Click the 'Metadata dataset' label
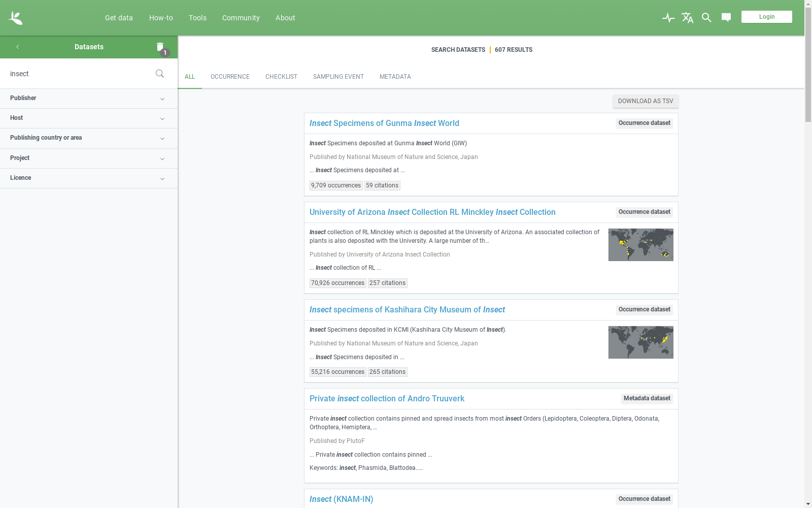This screenshot has height=508, width=812. (647, 399)
